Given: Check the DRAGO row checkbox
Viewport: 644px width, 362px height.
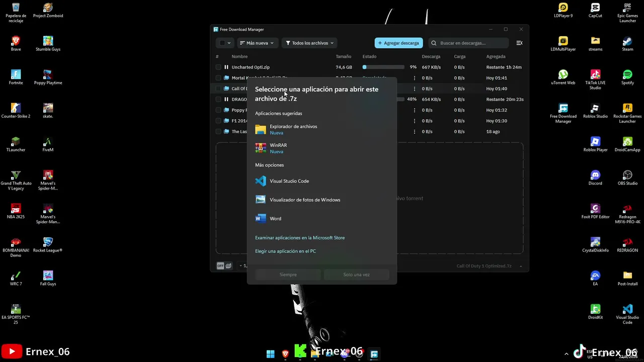Looking at the screenshot, I should [218, 99].
